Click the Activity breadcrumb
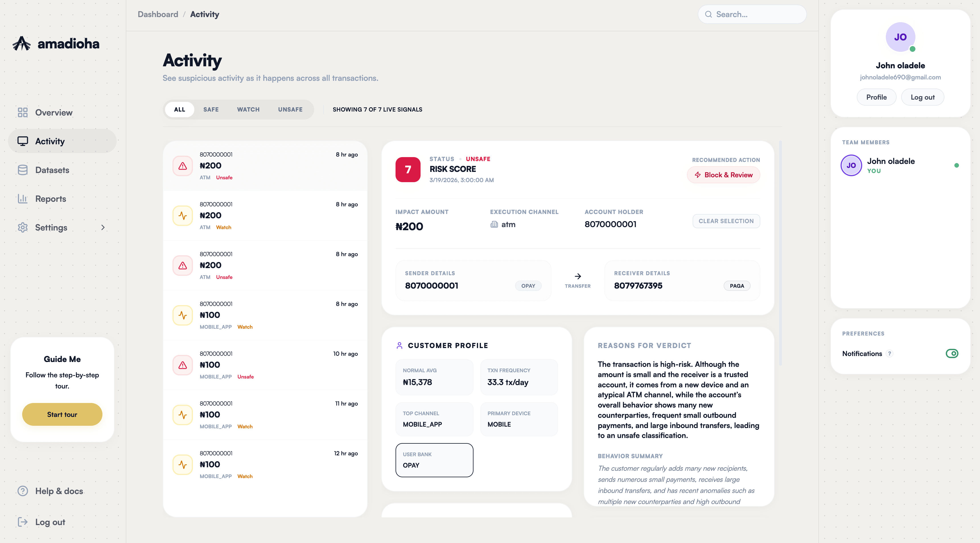Viewport: 980px width, 543px height. pyautogui.click(x=205, y=15)
